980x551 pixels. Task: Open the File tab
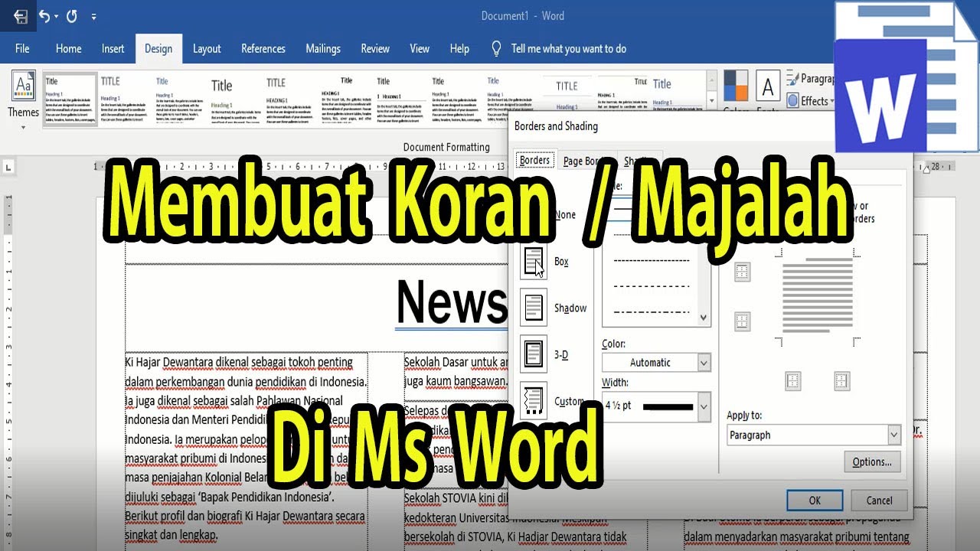[x=22, y=48]
